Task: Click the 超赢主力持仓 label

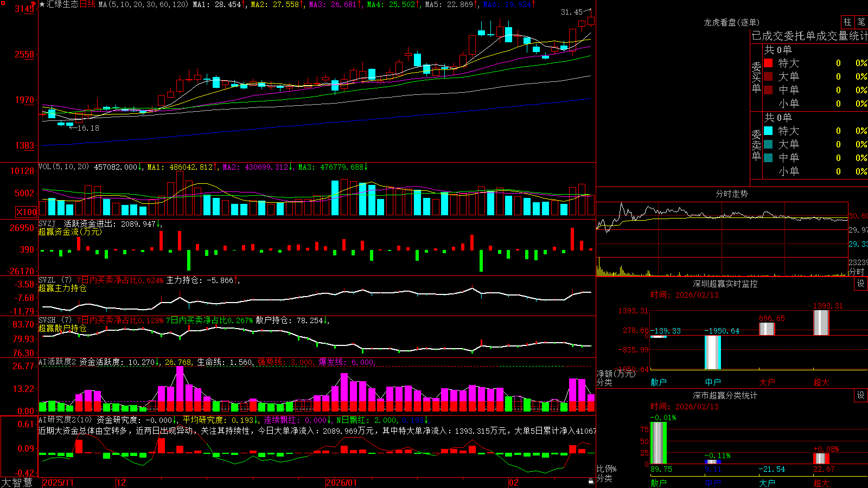Action: 62,288
